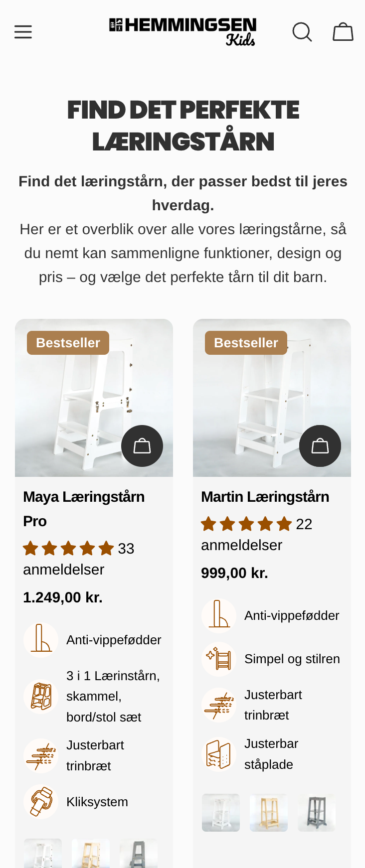Select grey variant thumbnail for Martin

tap(317, 813)
